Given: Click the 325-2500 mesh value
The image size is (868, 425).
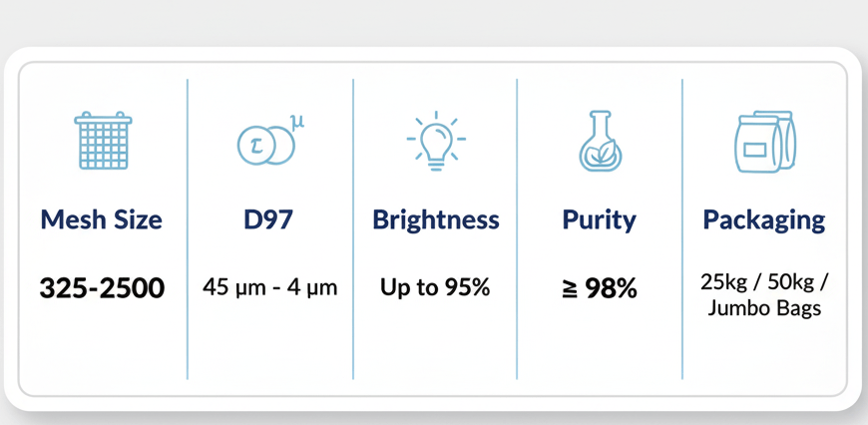Looking at the screenshot, I should point(102,289).
